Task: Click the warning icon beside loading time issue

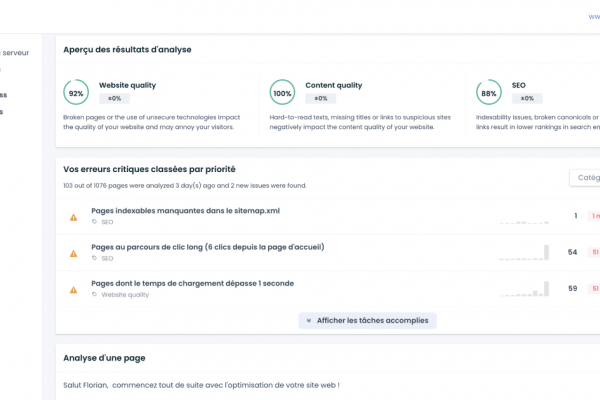Action: click(x=73, y=290)
